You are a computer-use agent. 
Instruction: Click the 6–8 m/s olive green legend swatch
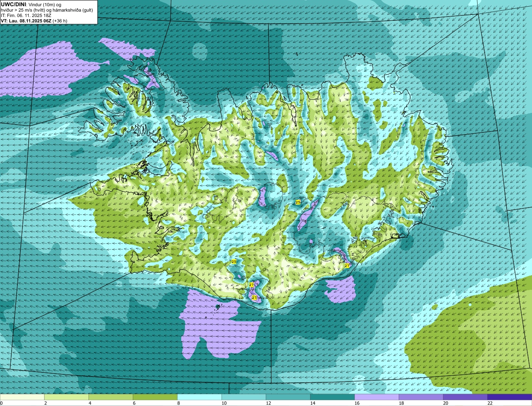coord(155,397)
